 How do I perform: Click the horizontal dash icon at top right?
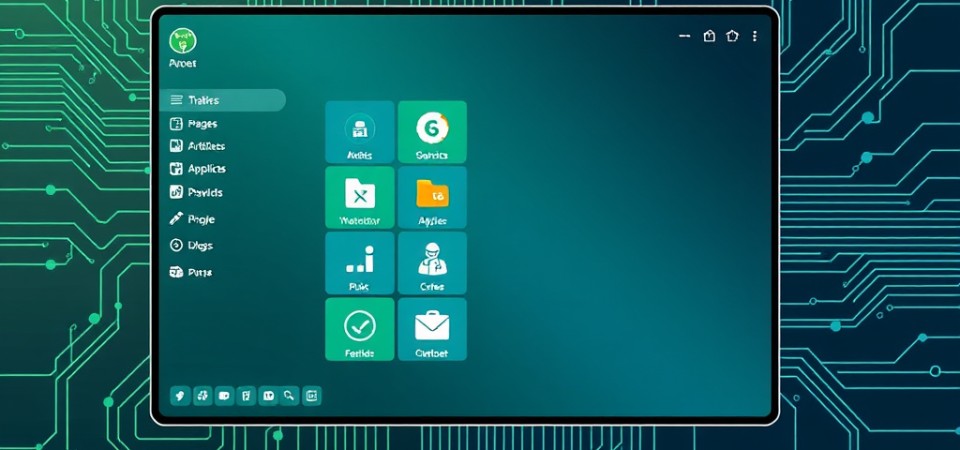pyautogui.click(x=685, y=36)
